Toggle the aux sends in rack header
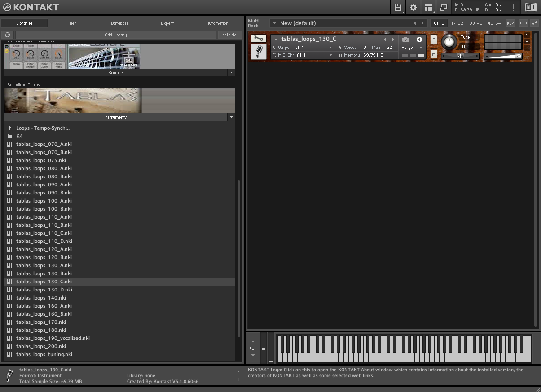The height and width of the screenshot is (392, 541). click(523, 23)
